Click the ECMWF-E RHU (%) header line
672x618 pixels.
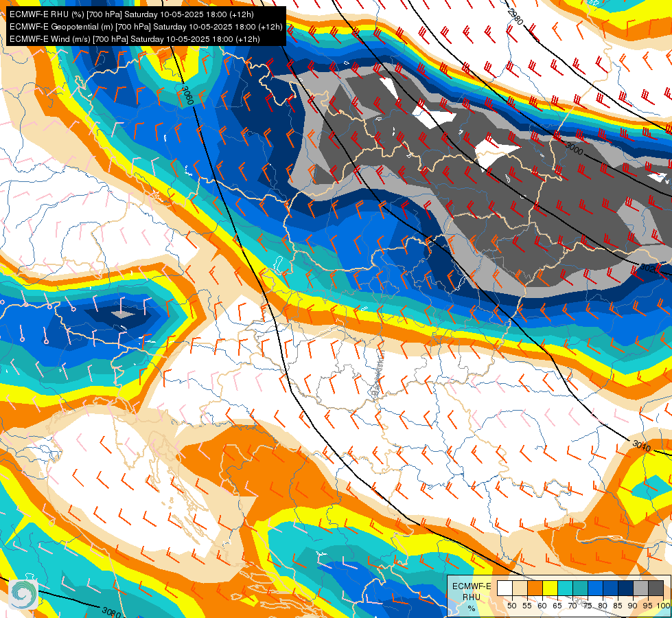[x=132, y=14]
